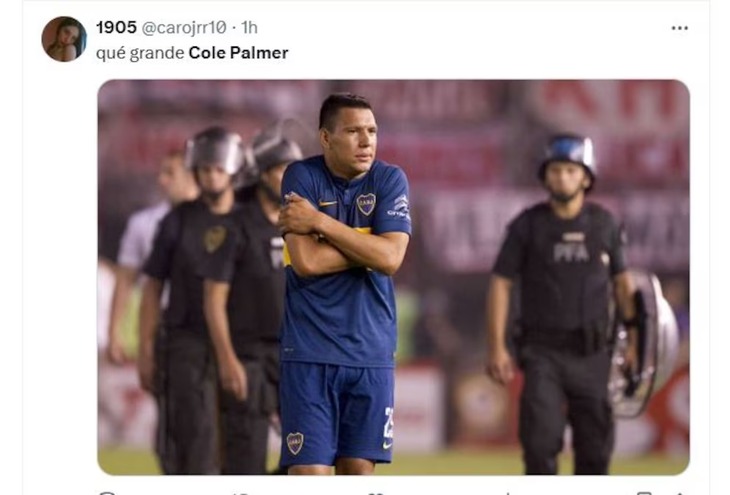This screenshot has width=730, height=495.
Task: Open the attached photo on the player
Action: click(x=392, y=276)
